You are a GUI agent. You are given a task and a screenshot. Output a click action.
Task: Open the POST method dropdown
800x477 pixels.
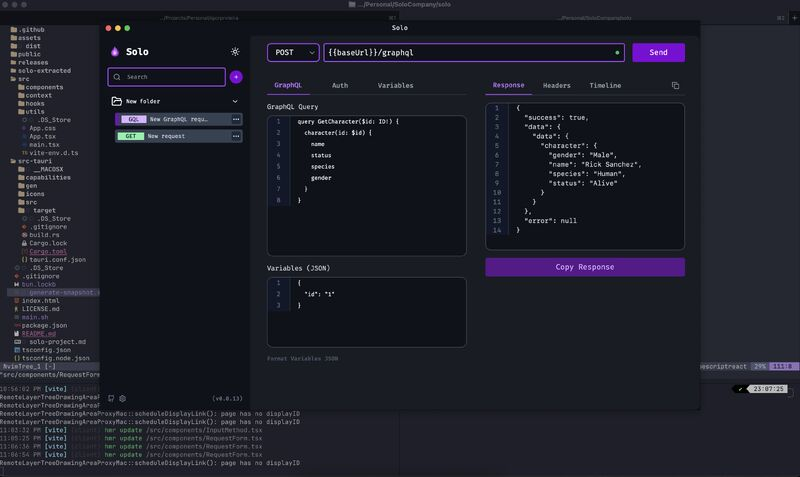293,53
